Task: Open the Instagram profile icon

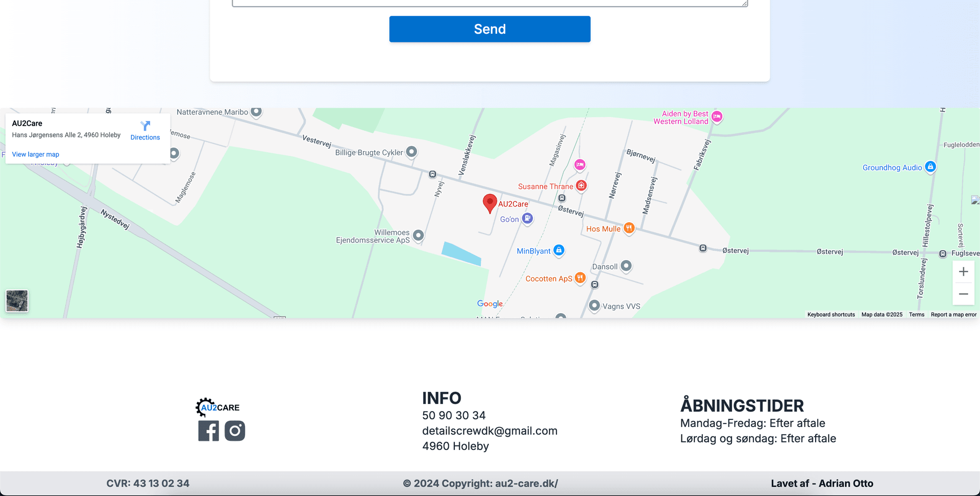Action: (x=235, y=431)
